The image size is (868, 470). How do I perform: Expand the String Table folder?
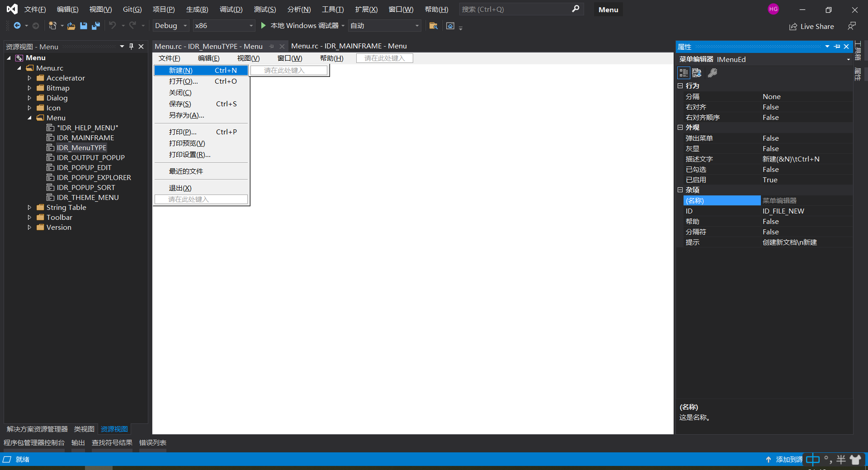[30, 208]
